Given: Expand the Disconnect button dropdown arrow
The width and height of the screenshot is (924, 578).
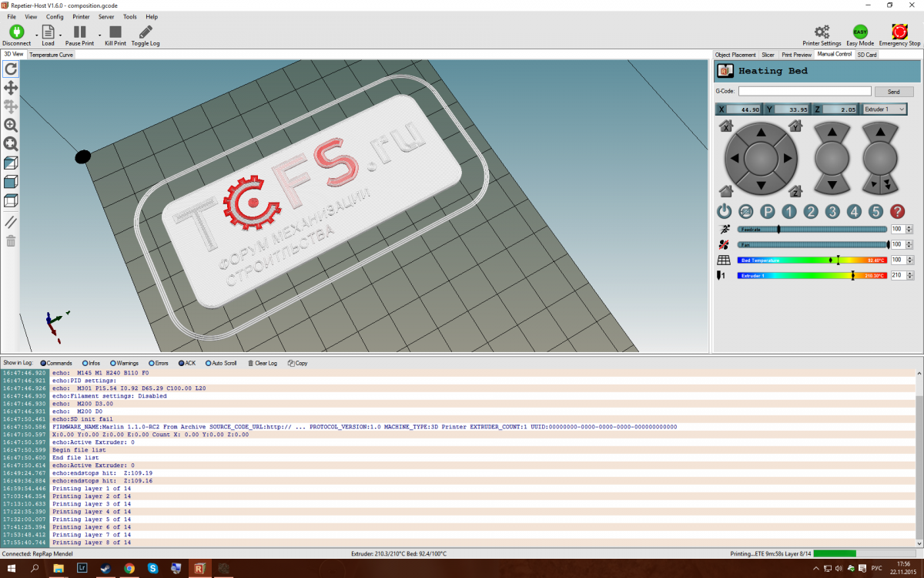Looking at the screenshot, I should coord(36,35).
